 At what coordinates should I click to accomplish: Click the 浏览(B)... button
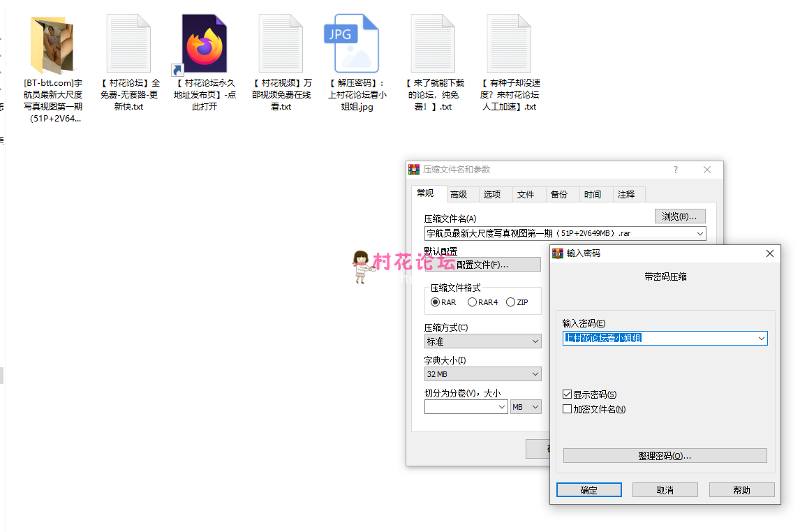680,216
